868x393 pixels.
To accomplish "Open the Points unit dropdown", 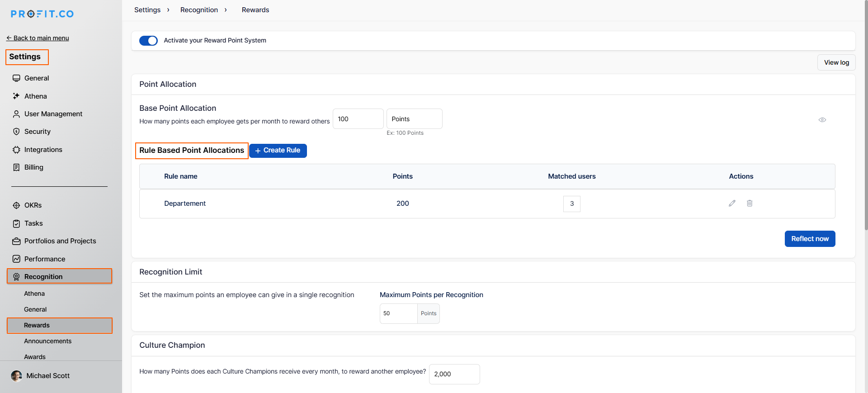I will tap(414, 119).
